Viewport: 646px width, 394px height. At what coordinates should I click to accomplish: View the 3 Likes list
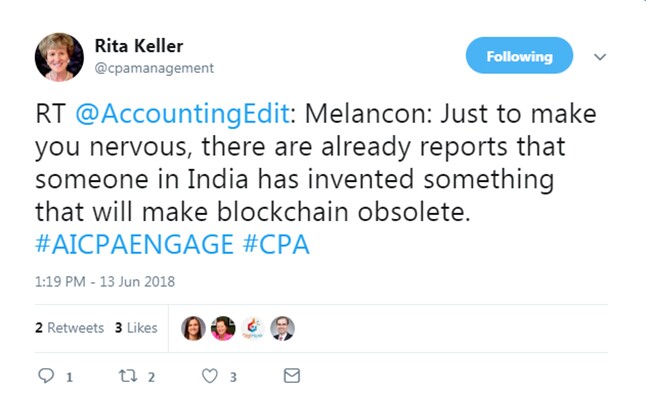136,328
